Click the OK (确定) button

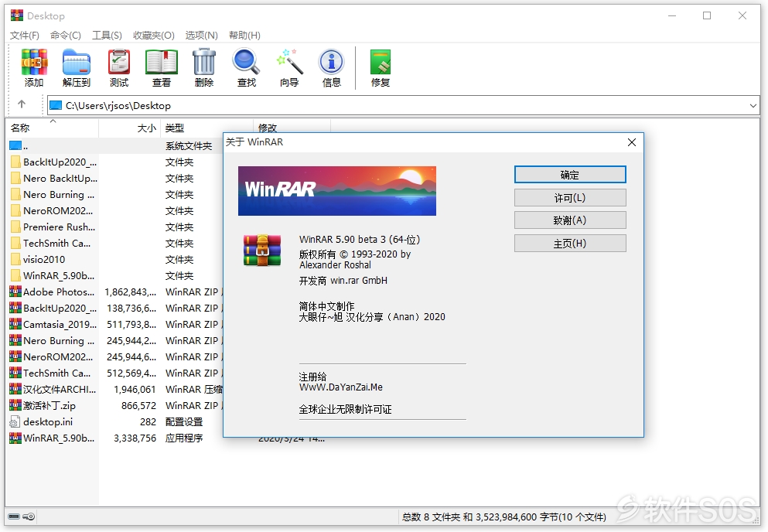tap(570, 175)
